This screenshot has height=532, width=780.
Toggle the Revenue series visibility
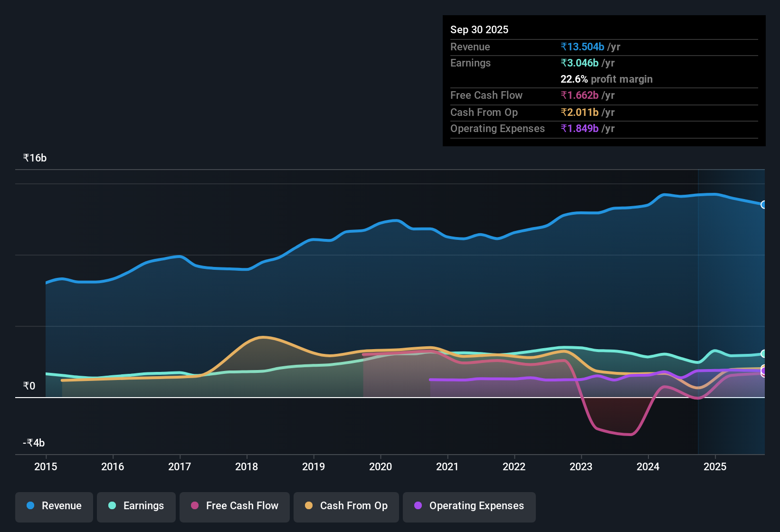pyautogui.click(x=54, y=506)
